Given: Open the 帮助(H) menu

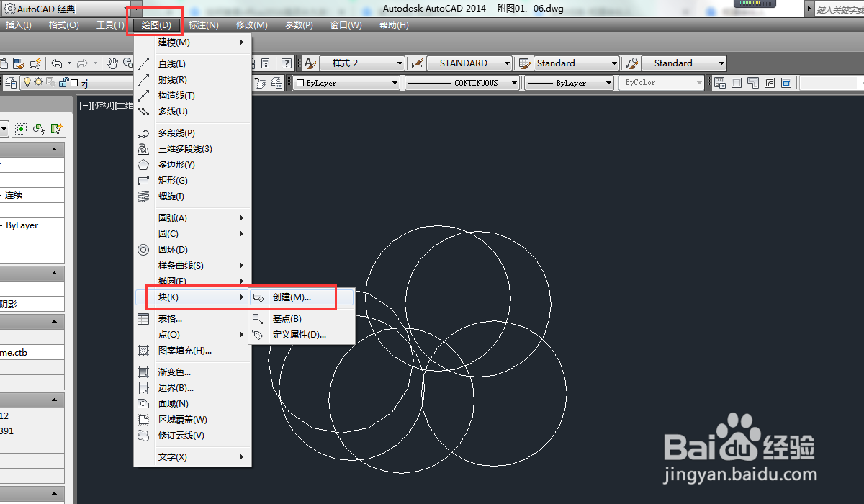Looking at the screenshot, I should [394, 25].
